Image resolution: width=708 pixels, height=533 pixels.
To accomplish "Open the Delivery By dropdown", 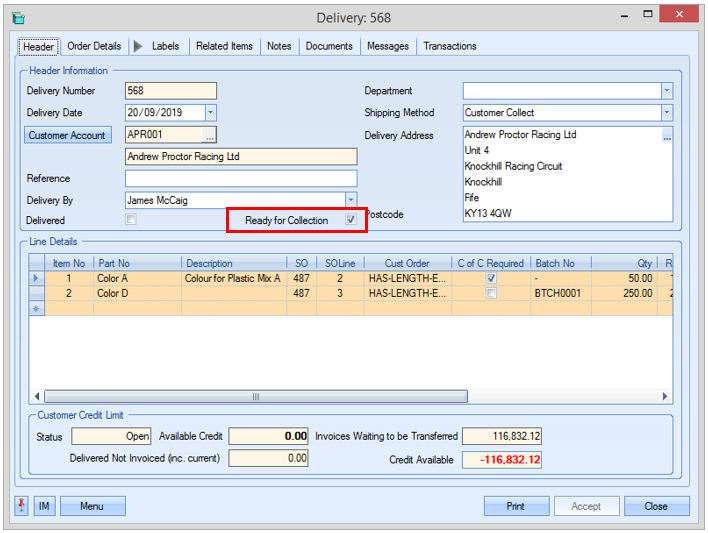I will point(350,200).
